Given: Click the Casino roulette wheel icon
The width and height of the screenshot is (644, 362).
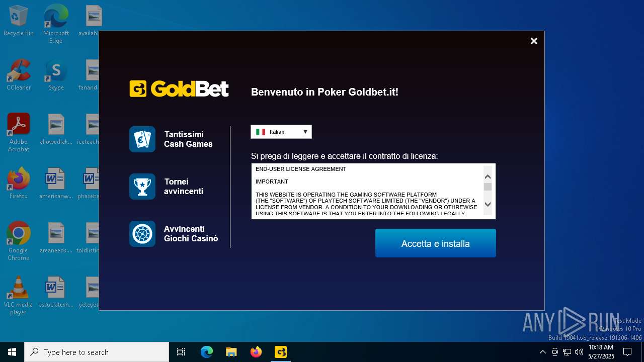Looking at the screenshot, I should (142, 234).
